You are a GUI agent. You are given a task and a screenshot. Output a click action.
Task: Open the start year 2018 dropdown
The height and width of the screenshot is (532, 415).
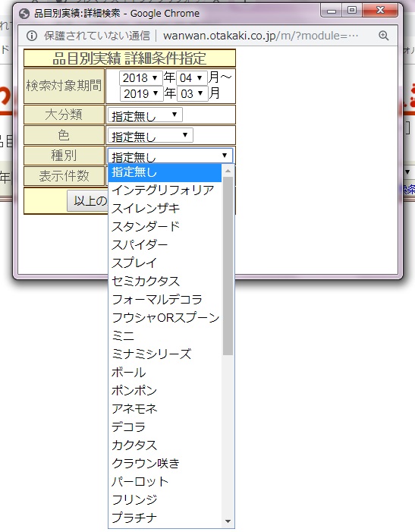click(x=141, y=78)
